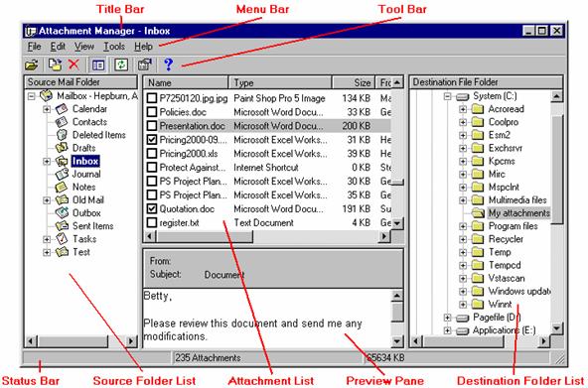Check the Presentation.doc checkbox
This screenshot has height=388, width=588.
click(152, 126)
